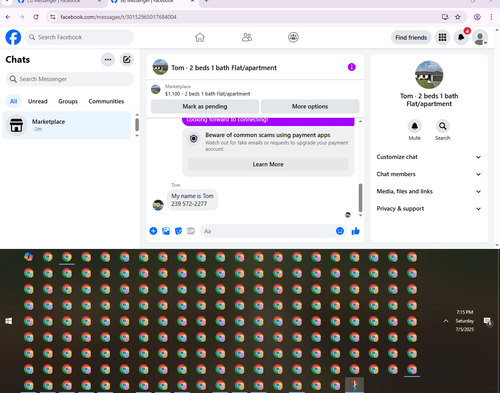Attach a photo file icon
The width and height of the screenshot is (500, 393).
click(x=166, y=231)
